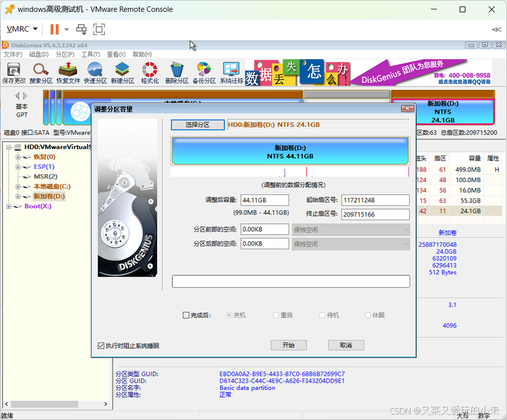
Task: Click the 分区后部的空间 0.00KB field
Action: pyautogui.click(x=265, y=243)
